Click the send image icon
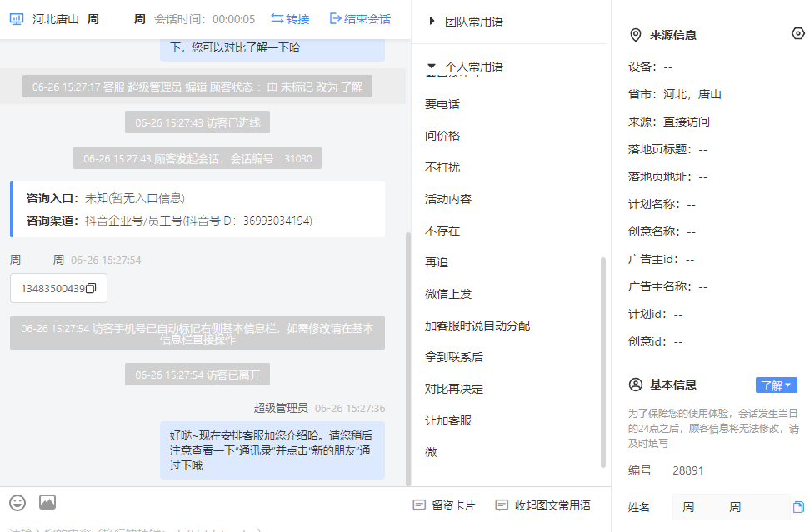Image resolution: width=810 pixels, height=532 pixels. click(x=47, y=502)
